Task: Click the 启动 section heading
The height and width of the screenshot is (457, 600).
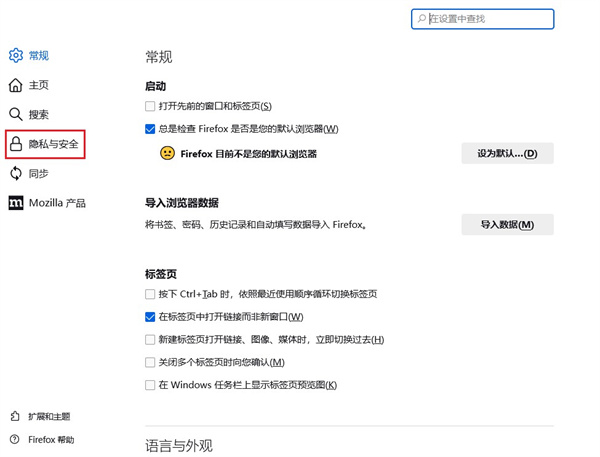Action: point(155,86)
